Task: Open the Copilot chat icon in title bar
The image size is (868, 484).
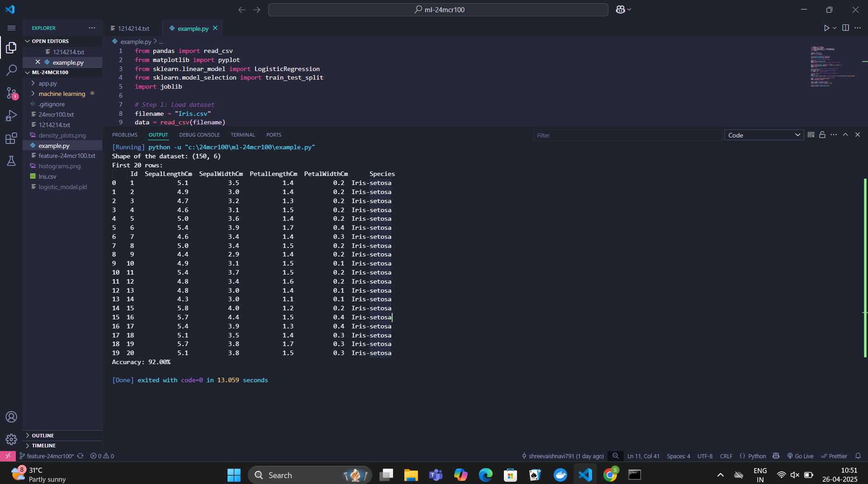Action: click(620, 9)
